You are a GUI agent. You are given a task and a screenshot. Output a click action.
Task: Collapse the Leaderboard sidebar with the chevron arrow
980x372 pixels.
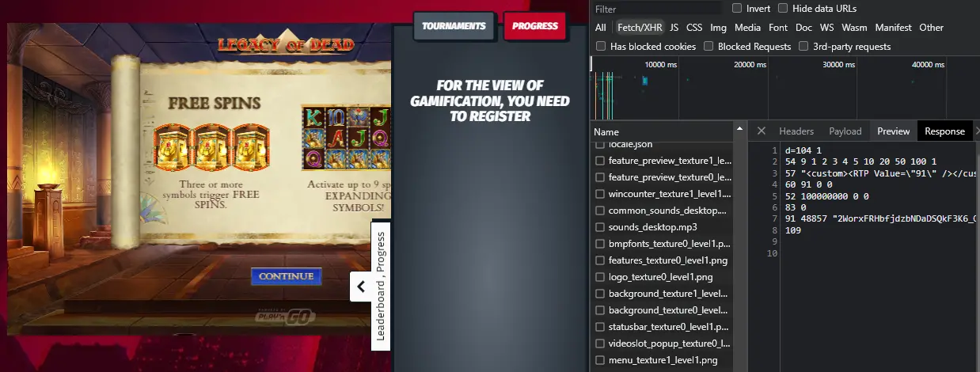click(361, 287)
